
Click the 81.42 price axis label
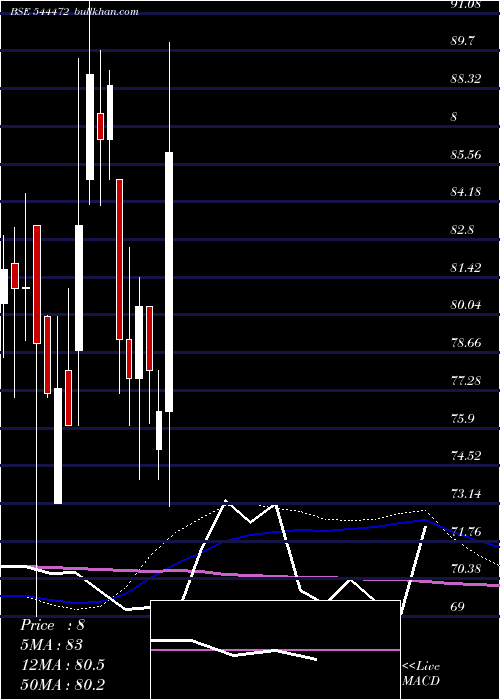[466, 268]
